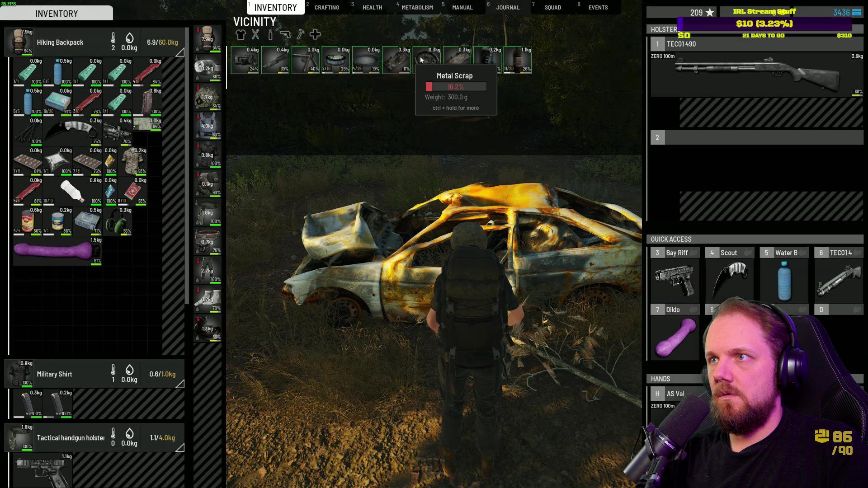Viewport: 868px width, 488px height.
Task: Select the 0.3kg 11% scrap item in Vicinity
Action: point(396,60)
